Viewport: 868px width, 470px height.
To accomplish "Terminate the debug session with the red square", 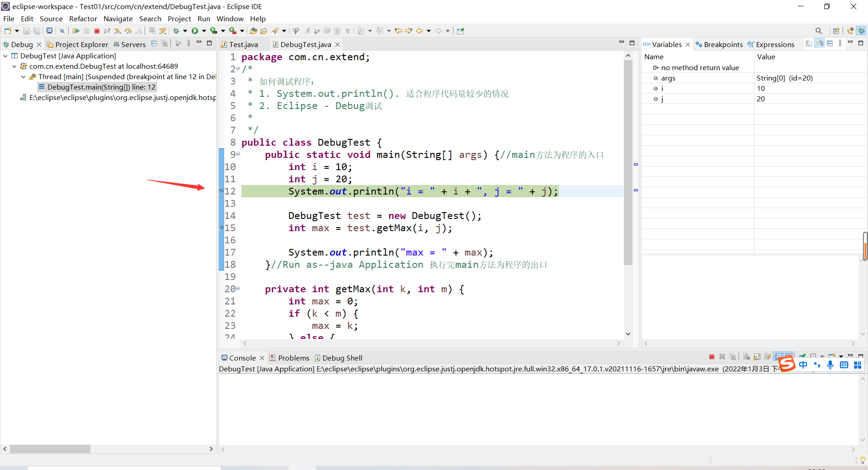I will [97, 30].
